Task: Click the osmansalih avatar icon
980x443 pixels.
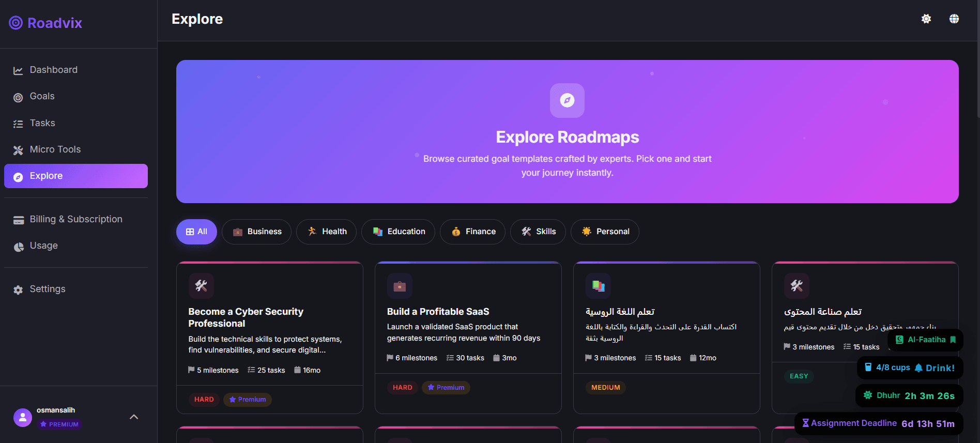Action: point(23,418)
